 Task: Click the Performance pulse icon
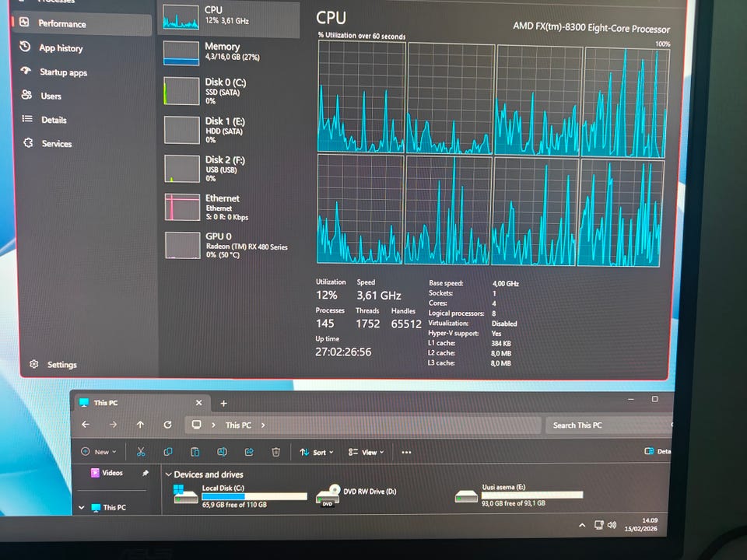click(x=24, y=22)
